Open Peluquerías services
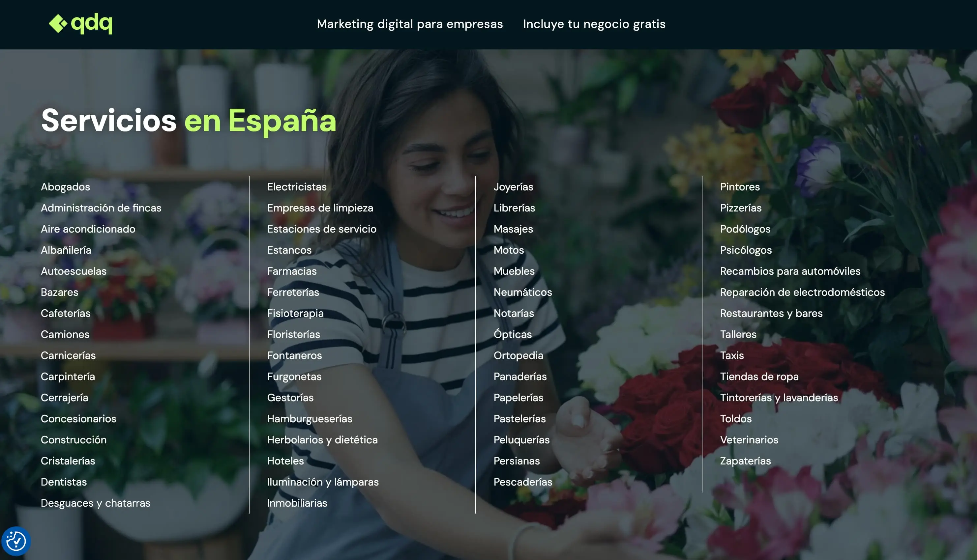 point(522,440)
